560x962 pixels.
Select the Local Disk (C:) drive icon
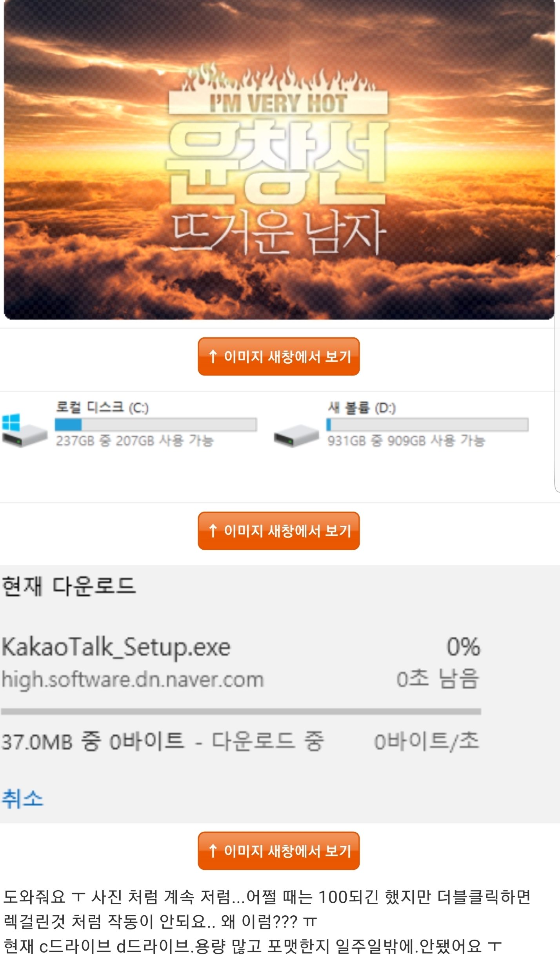24,430
